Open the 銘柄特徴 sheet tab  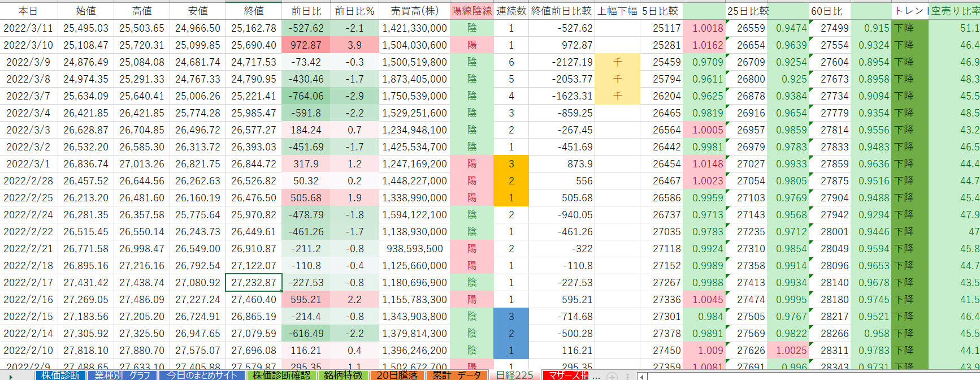point(343,375)
